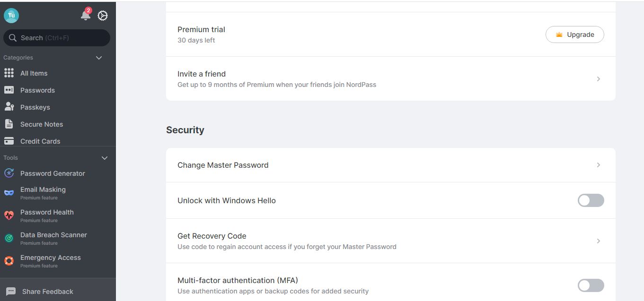Viewport: 644px width, 301px height.
Task: Collapse the Categories section
Action: coord(99,58)
